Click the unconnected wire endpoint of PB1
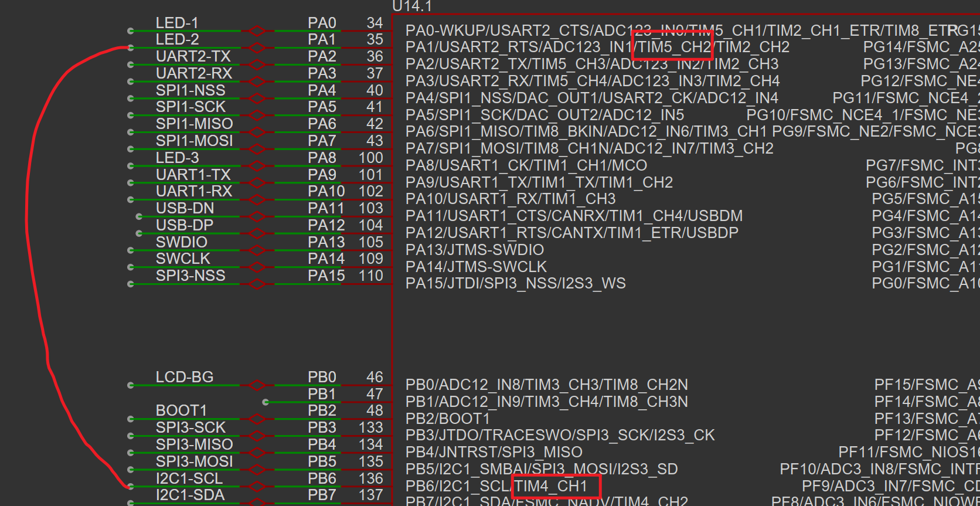This screenshot has width=980, height=506. click(266, 402)
